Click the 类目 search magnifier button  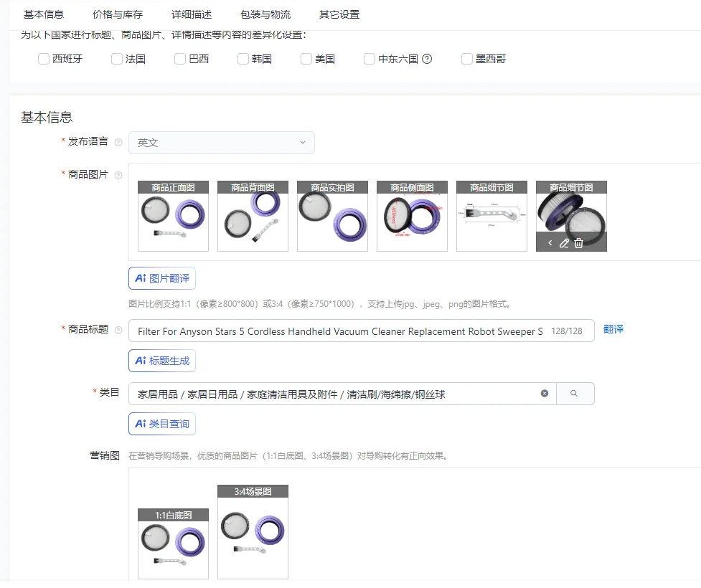tap(575, 394)
